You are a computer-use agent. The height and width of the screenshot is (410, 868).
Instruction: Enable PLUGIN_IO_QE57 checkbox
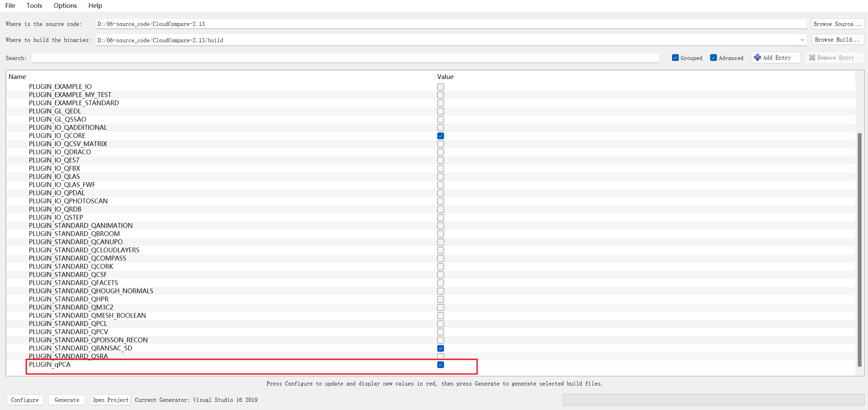[440, 160]
